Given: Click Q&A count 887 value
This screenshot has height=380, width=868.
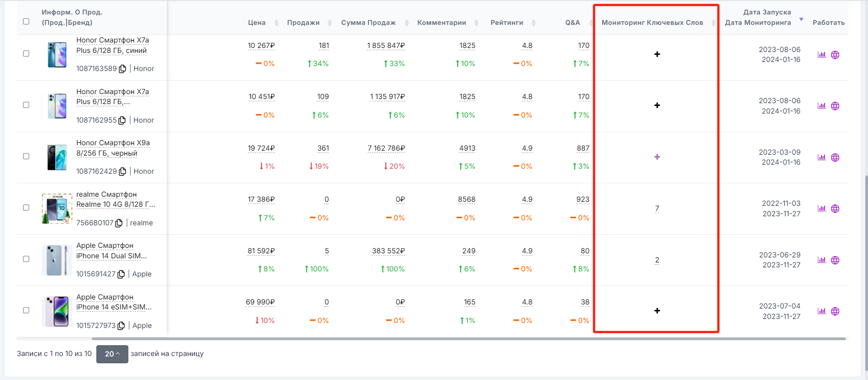Looking at the screenshot, I should 583,148.
